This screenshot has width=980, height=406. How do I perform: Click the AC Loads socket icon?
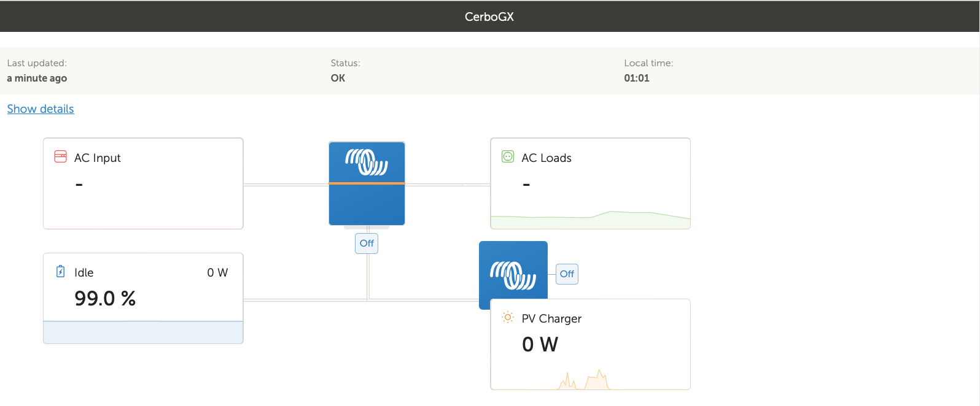(508, 157)
